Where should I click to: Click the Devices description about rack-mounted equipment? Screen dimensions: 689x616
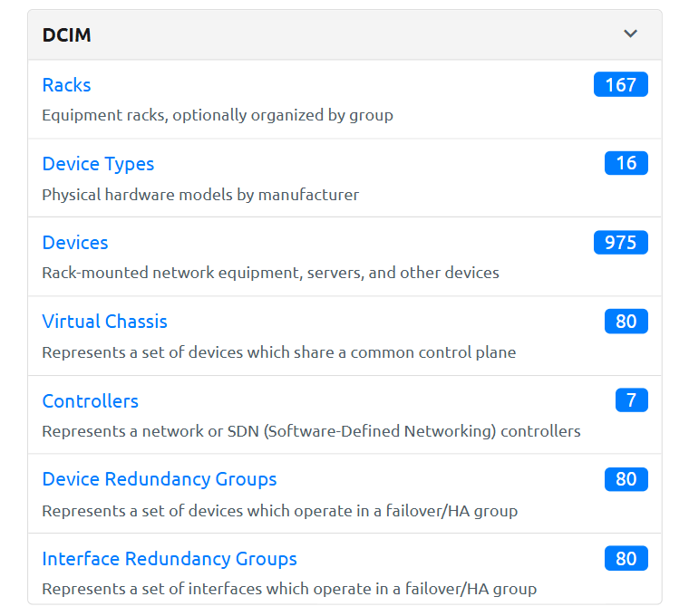point(270,273)
